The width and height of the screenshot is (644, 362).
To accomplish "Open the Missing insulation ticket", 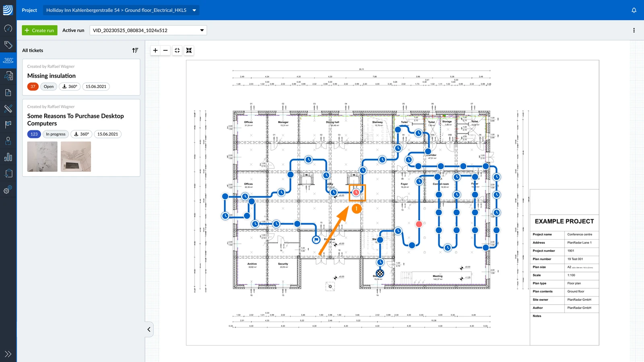I will tap(81, 77).
